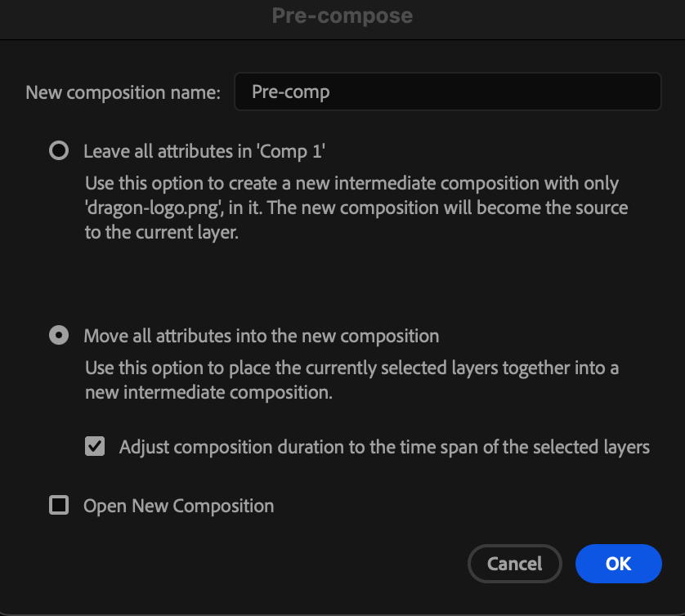The image size is (685, 616).
Task: Click the 'Open New Composition' label text
Action: coord(179,506)
